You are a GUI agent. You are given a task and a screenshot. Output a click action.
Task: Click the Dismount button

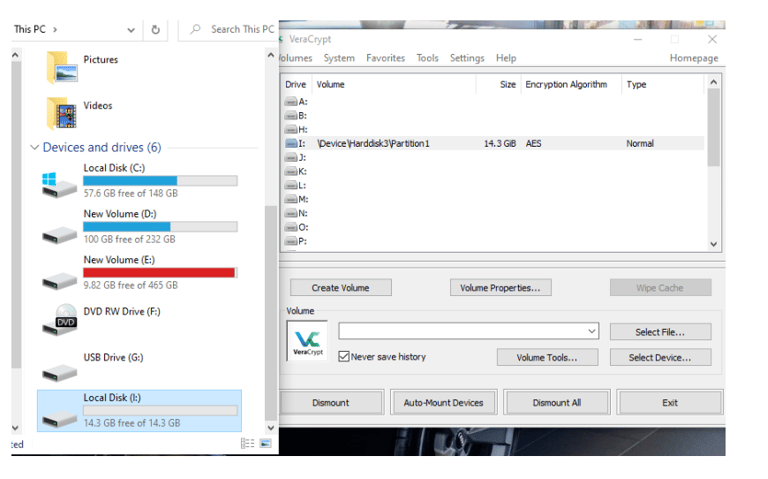(x=331, y=402)
